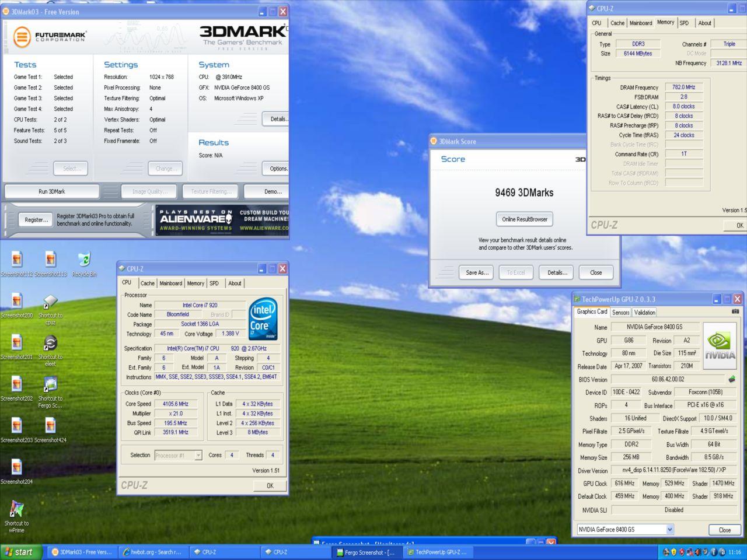Click the Options... button under Results

pos(275,169)
